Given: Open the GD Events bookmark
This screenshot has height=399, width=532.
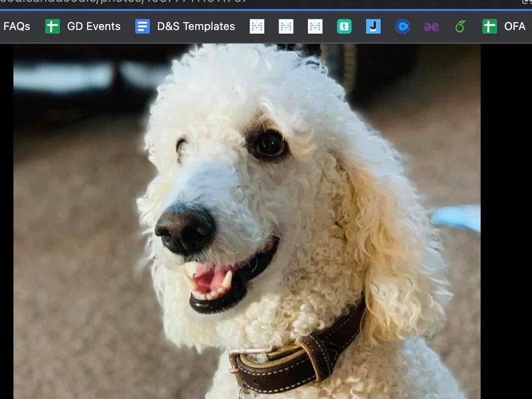Looking at the screenshot, I should pyautogui.click(x=92, y=27).
